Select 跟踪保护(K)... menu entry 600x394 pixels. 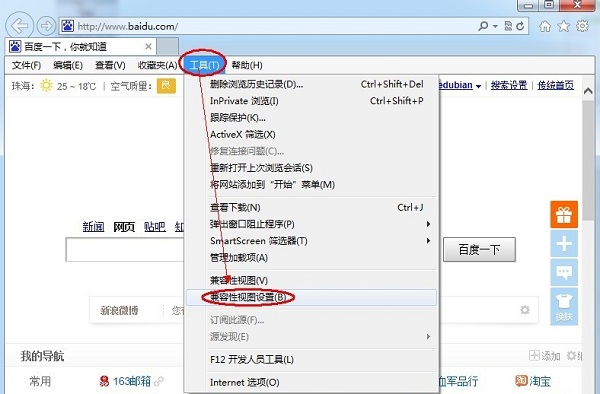[x=311, y=118]
